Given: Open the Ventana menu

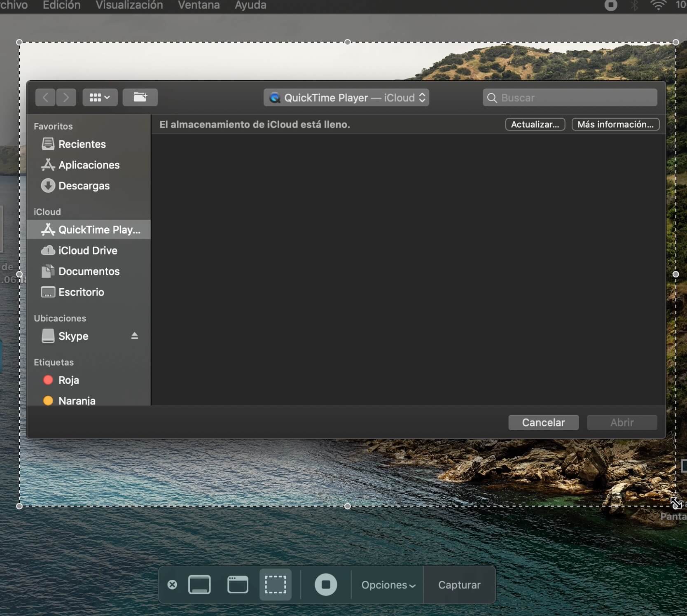Looking at the screenshot, I should [x=199, y=5].
